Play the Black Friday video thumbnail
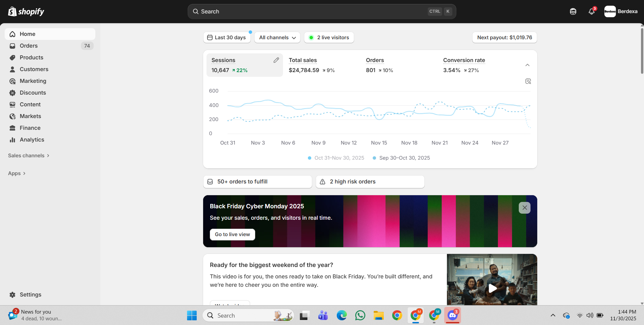This screenshot has width=644, height=325. (x=492, y=288)
